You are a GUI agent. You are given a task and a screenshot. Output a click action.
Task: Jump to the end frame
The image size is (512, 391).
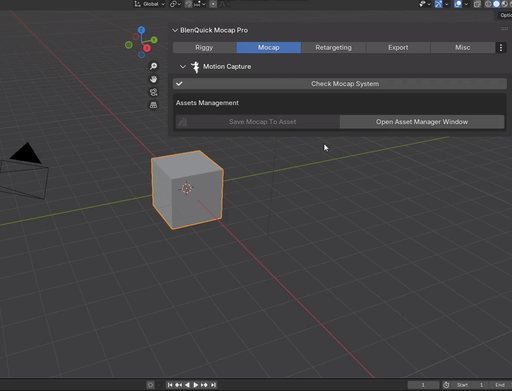pos(213,385)
